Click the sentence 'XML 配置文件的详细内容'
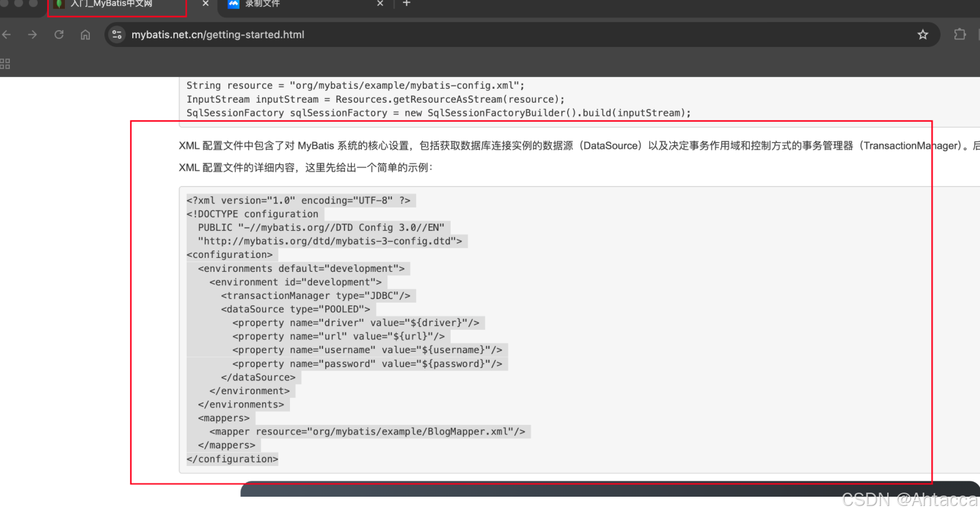Image resolution: width=980 pixels, height=517 pixels. tap(306, 168)
